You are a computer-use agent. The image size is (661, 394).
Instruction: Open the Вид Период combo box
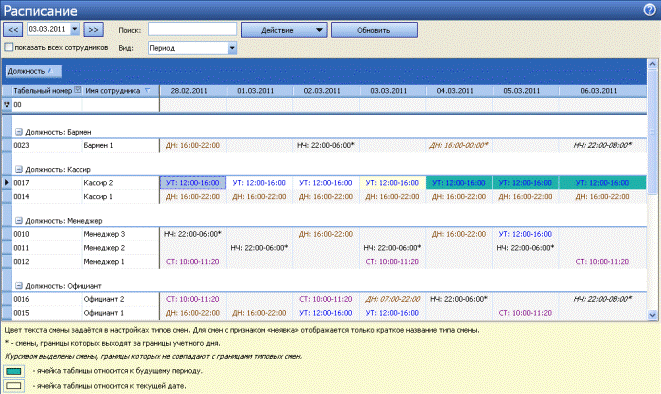192,48
